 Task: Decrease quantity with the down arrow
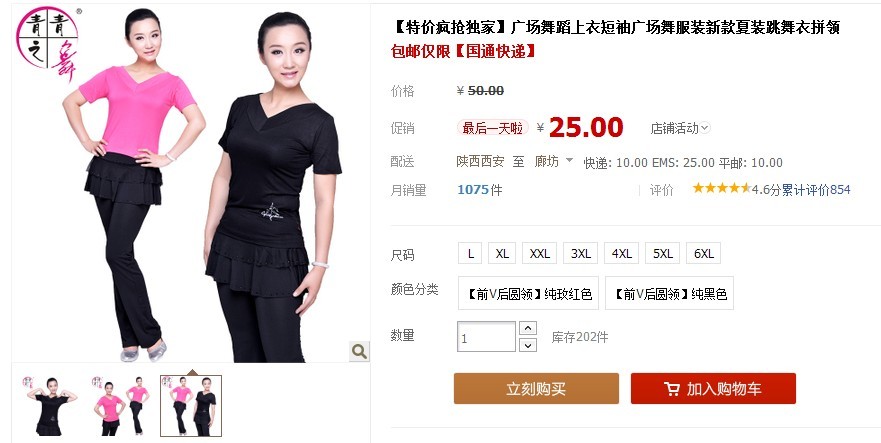tap(528, 345)
